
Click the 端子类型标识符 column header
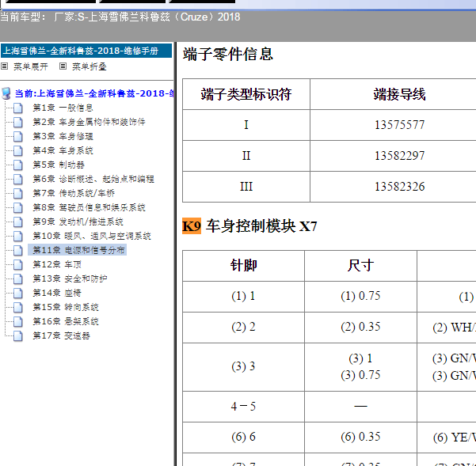(246, 94)
